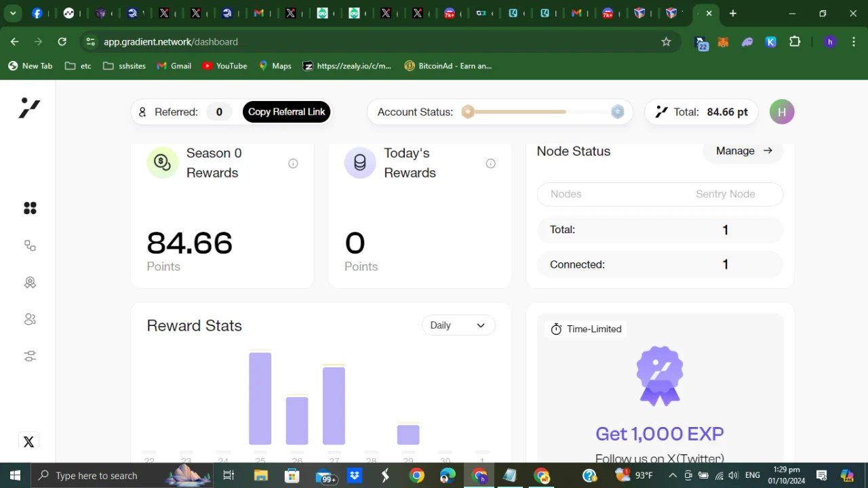Open the Windows Start menu

15,476
